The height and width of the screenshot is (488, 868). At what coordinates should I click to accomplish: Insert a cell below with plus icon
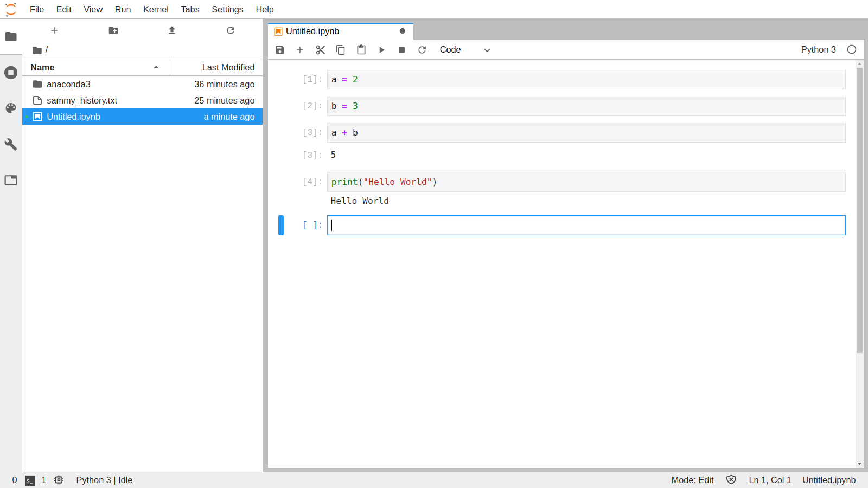300,50
